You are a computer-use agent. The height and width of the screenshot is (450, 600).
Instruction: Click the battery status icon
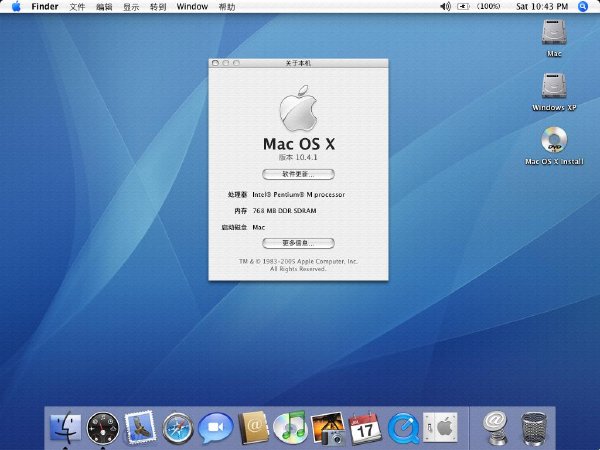(x=463, y=7)
